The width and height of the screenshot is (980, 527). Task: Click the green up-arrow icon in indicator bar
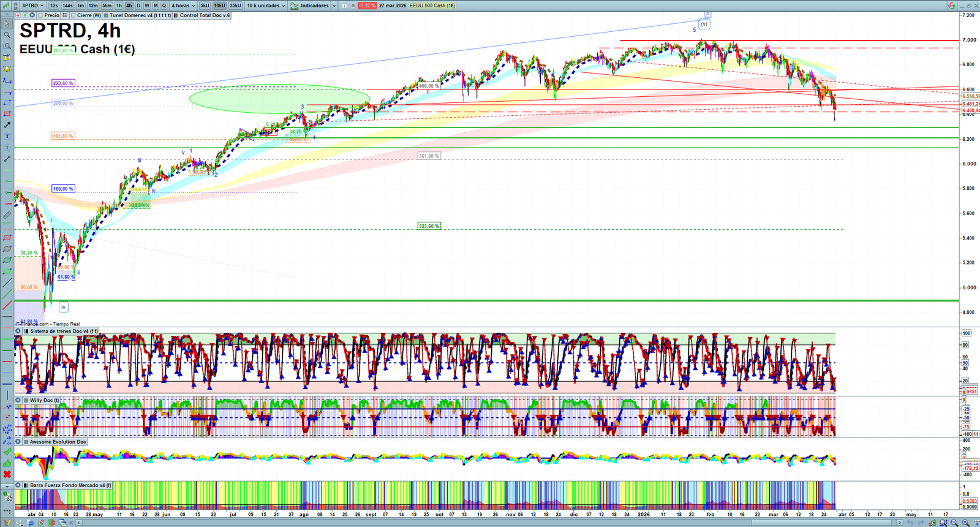click(x=25, y=15)
